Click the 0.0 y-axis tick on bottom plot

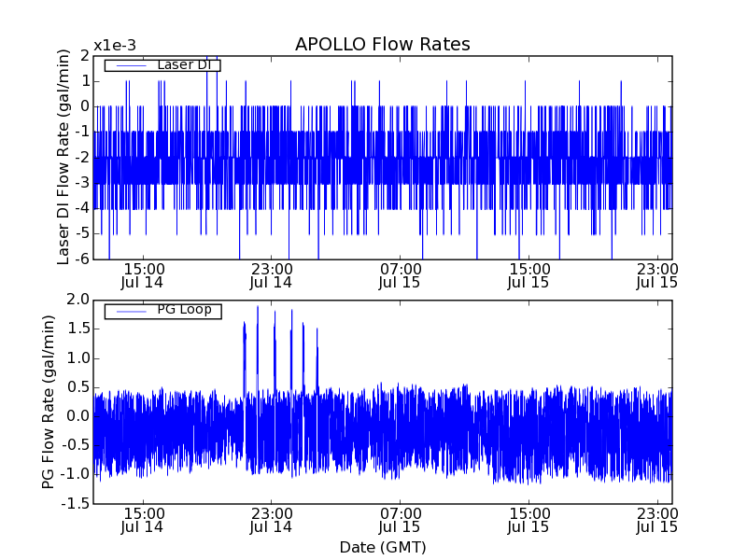(x=78, y=416)
